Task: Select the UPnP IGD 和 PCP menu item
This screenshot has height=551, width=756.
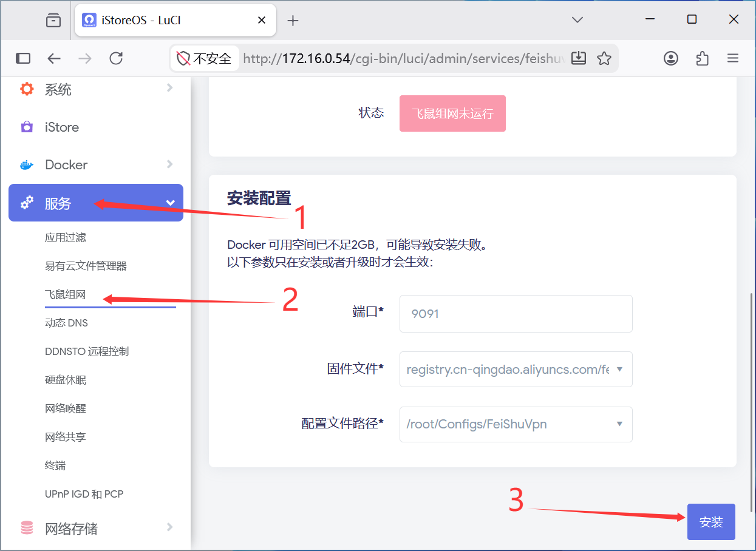Action: coord(84,494)
